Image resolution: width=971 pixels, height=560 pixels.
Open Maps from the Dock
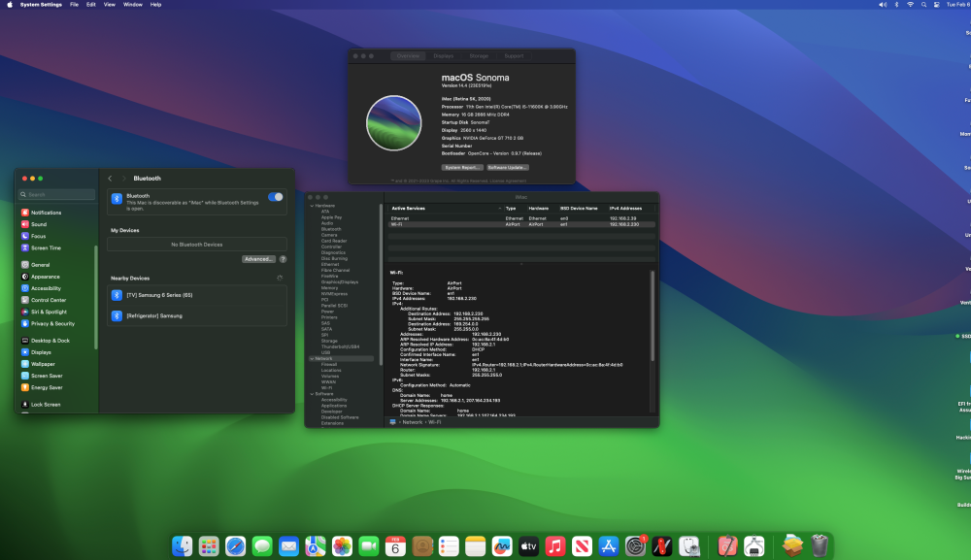(x=316, y=546)
